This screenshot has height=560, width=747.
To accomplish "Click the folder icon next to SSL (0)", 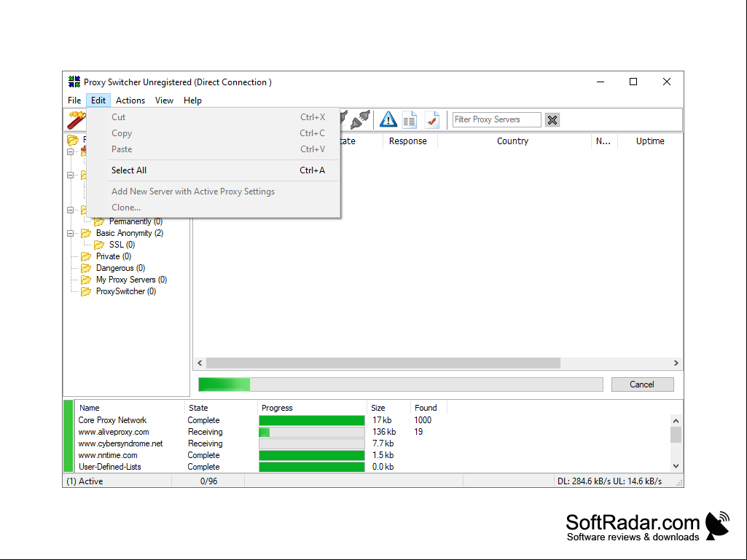I will point(99,245).
